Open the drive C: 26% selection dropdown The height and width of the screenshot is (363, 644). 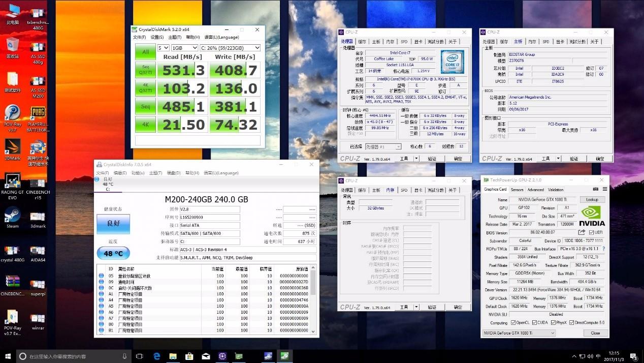tap(230, 48)
